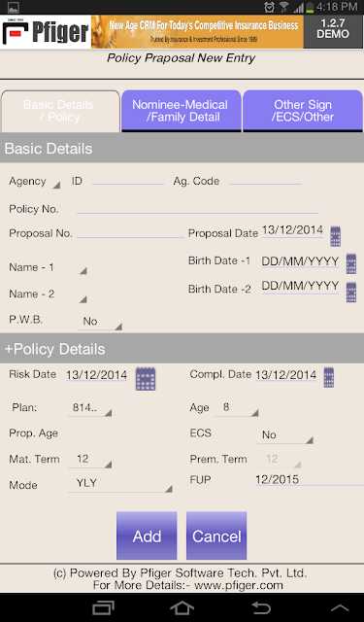Open recent apps navigation icon

click(x=103, y=607)
